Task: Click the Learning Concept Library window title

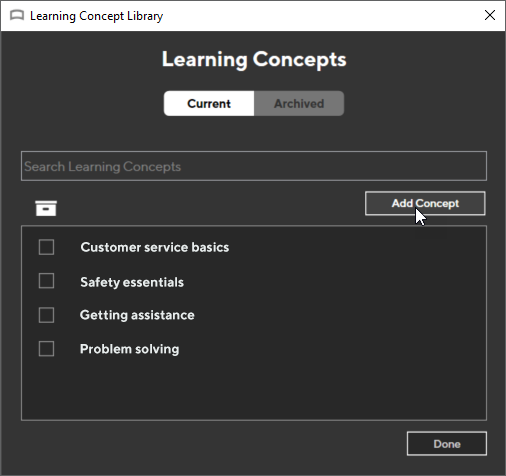Action: [x=97, y=16]
